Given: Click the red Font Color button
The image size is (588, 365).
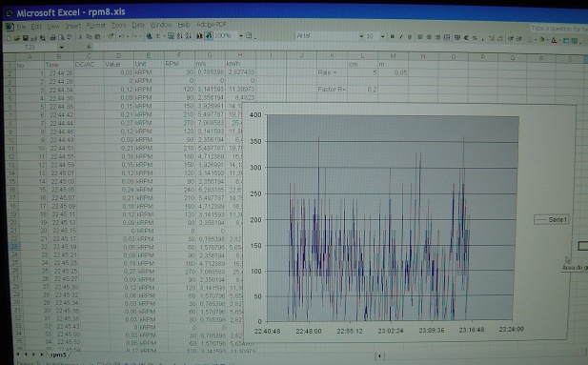Looking at the screenshot, I should coord(554,40).
